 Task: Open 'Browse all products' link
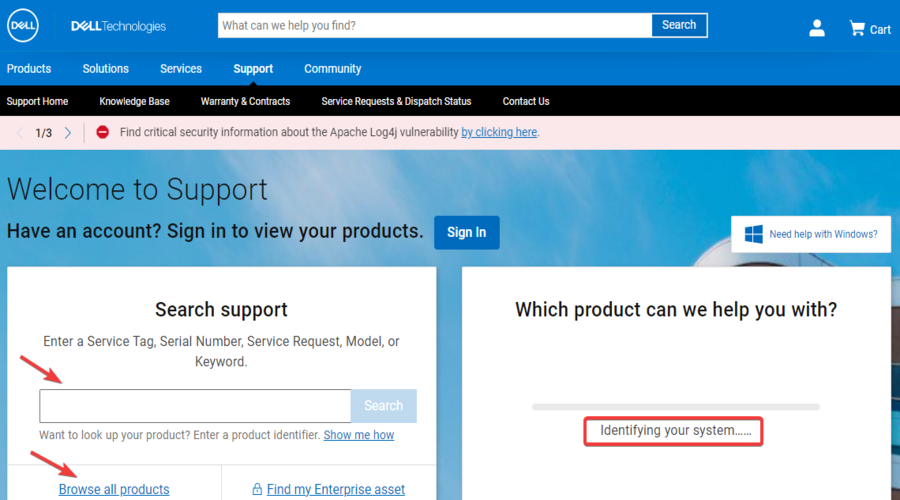(x=114, y=489)
